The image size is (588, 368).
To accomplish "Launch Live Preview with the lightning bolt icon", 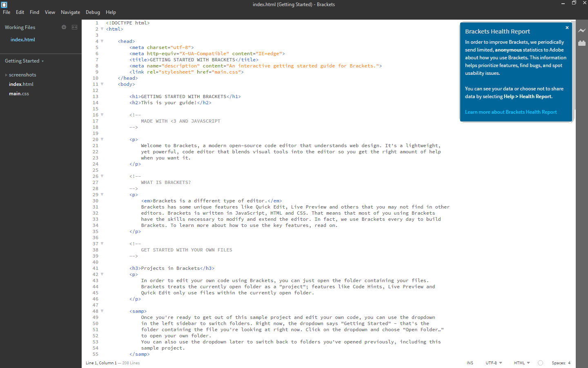I will tap(582, 30).
